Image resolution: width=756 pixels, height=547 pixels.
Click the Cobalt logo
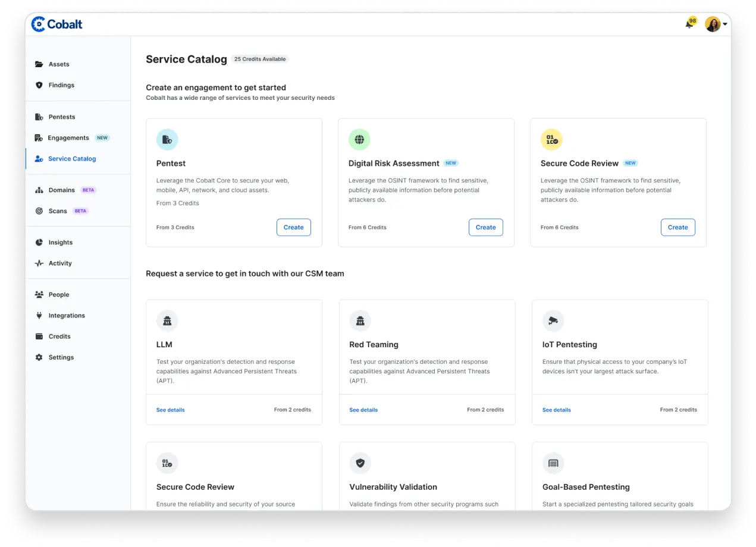coord(56,24)
